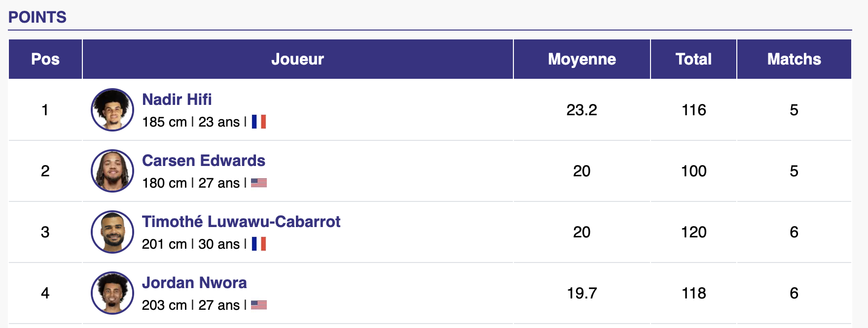Sort by the Total column header
868x328 pixels.
(693, 59)
